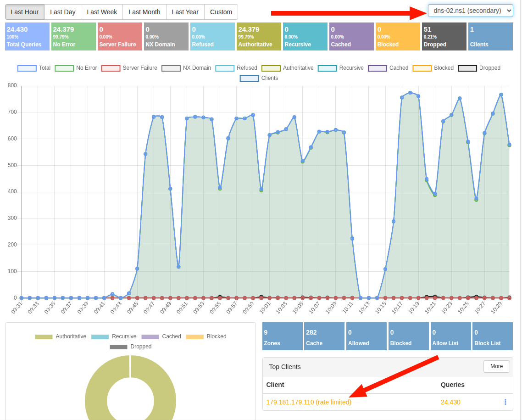Click the Total Queries stat tile

(x=27, y=37)
